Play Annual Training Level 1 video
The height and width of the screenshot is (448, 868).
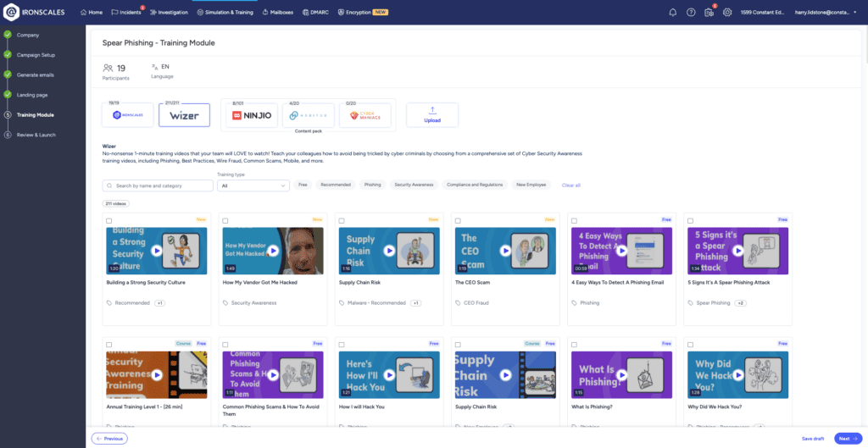pyautogui.click(x=157, y=375)
